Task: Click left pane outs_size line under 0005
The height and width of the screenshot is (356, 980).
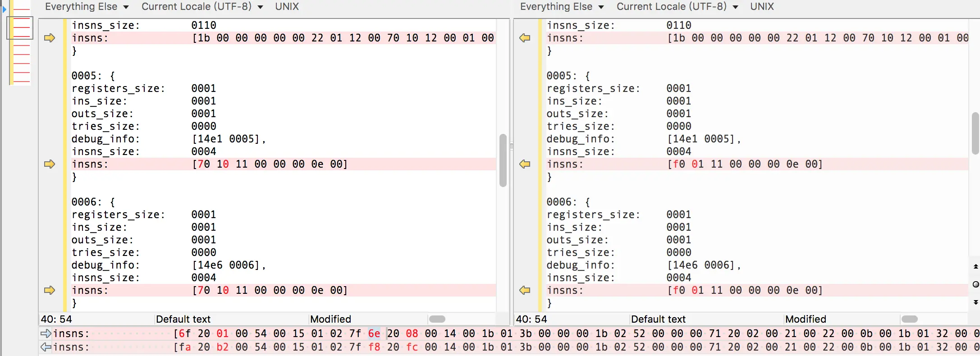Action: tap(144, 114)
